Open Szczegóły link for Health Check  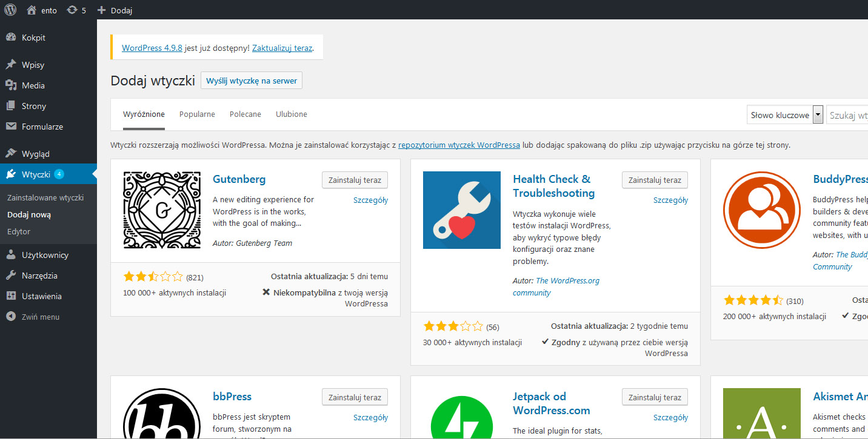pos(670,200)
